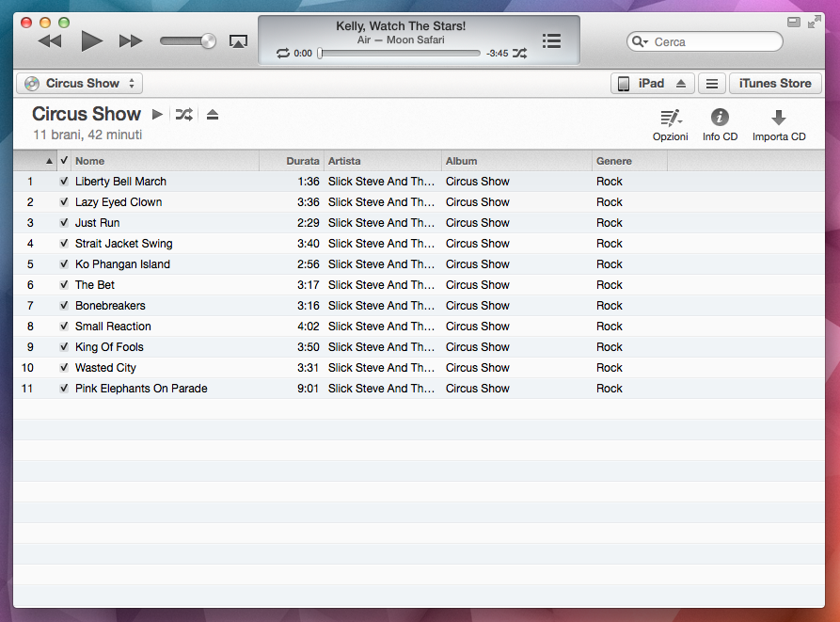The width and height of the screenshot is (840, 622).
Task: Toggle shuffle icon beside the remaining time
Action: [519, 53]
